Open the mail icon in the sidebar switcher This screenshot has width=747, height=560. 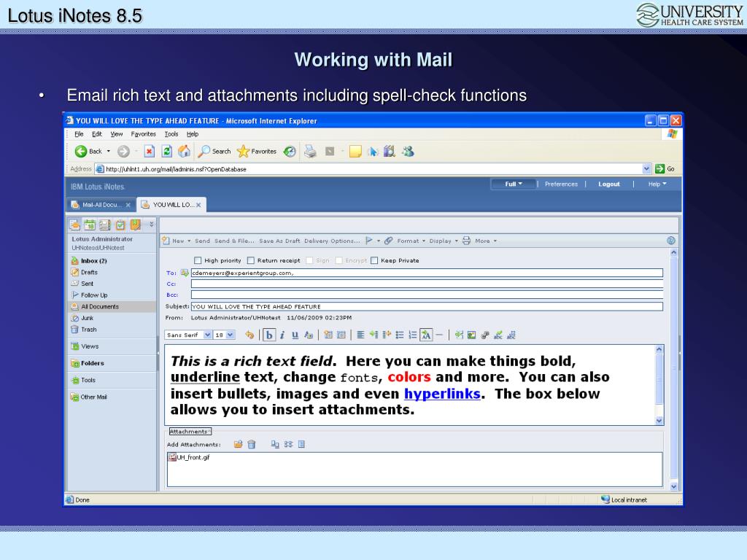(75, 225)
